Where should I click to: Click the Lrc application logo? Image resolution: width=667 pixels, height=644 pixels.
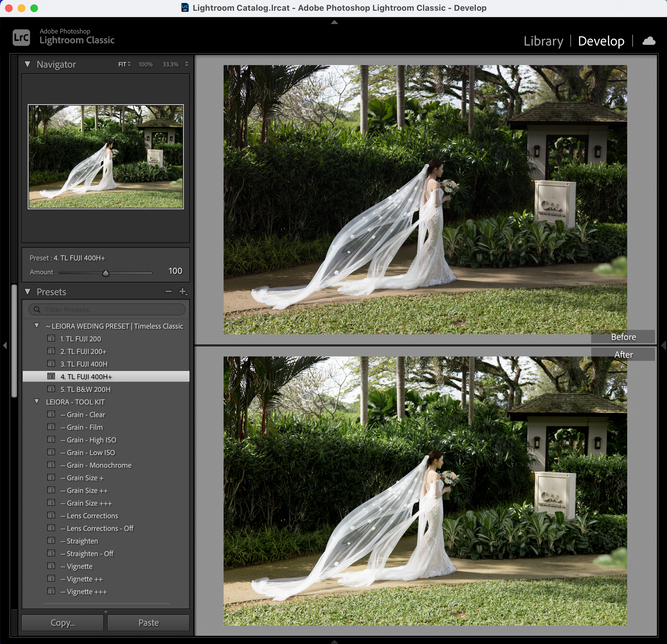click(21, 37)
